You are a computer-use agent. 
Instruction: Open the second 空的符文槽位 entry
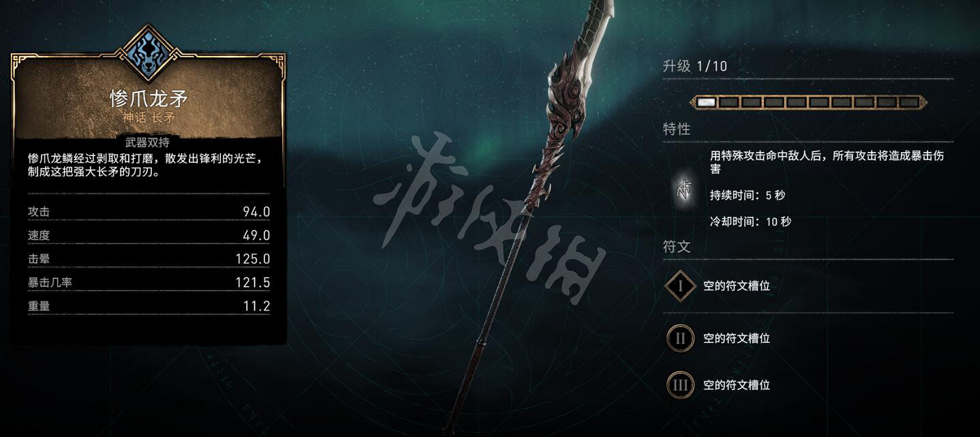[x=737, y=338]
